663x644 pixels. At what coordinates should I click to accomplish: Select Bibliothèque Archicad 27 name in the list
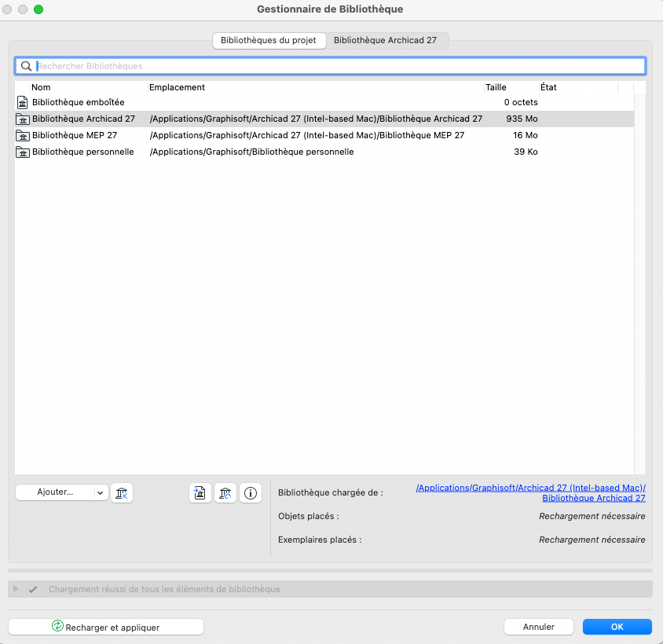[84, 119]
